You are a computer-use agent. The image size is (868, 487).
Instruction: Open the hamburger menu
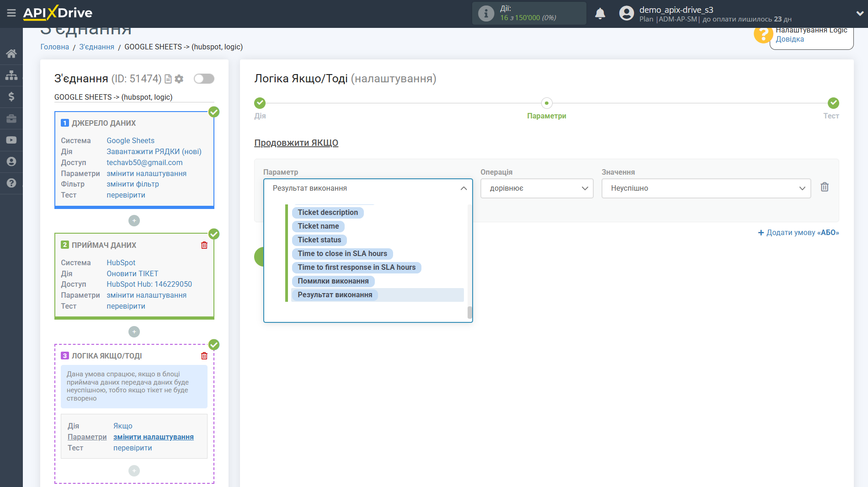[x=11, y=13]
